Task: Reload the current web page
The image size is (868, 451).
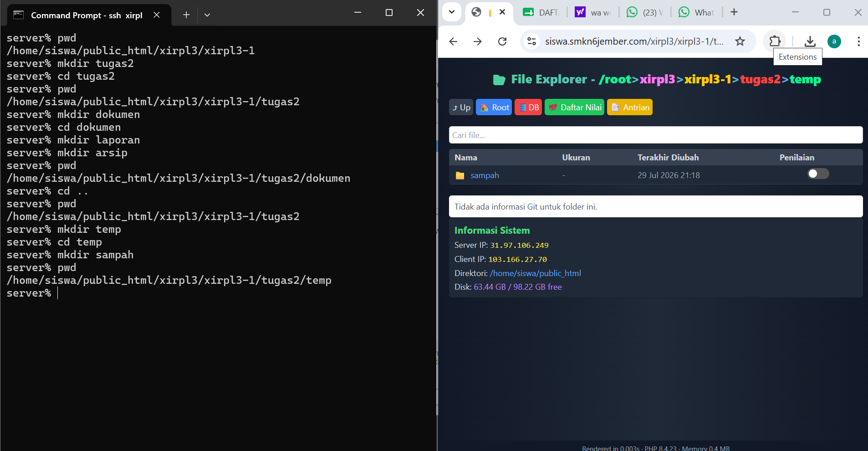Action: coord(502,41)
